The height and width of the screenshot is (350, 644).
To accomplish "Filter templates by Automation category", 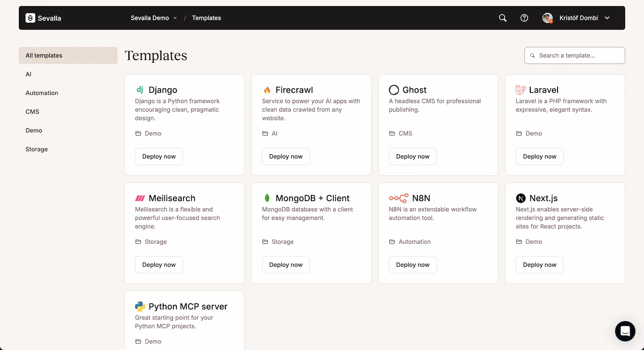I will [x=68, y=93].
